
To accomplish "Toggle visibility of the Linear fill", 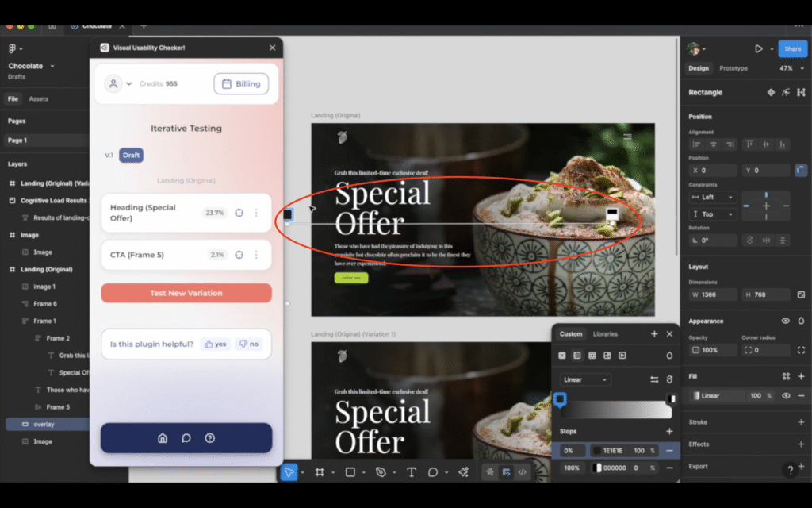I will click(x=786, y=395).
